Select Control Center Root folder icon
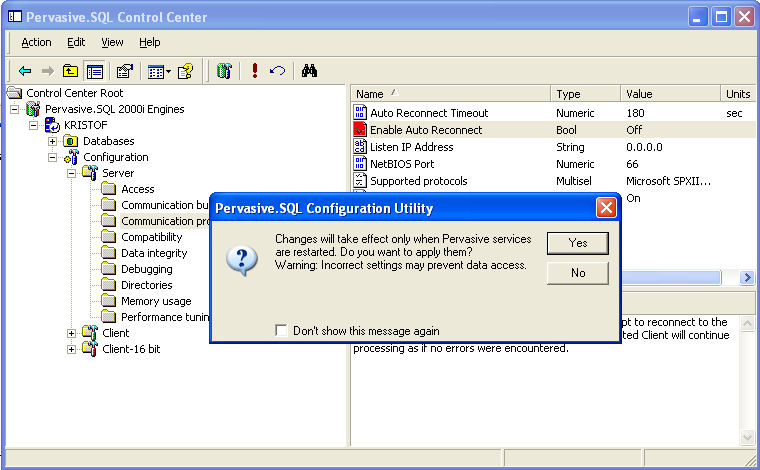 coord(15,93)
